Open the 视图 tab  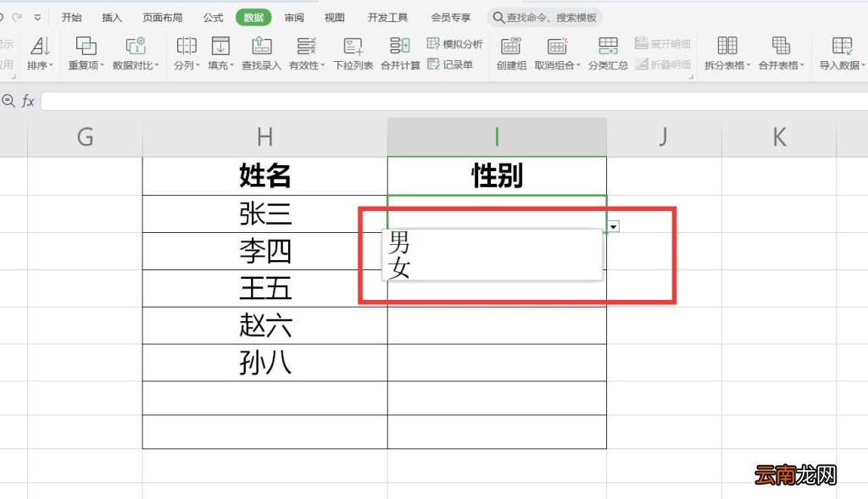[x=334, y=18]
